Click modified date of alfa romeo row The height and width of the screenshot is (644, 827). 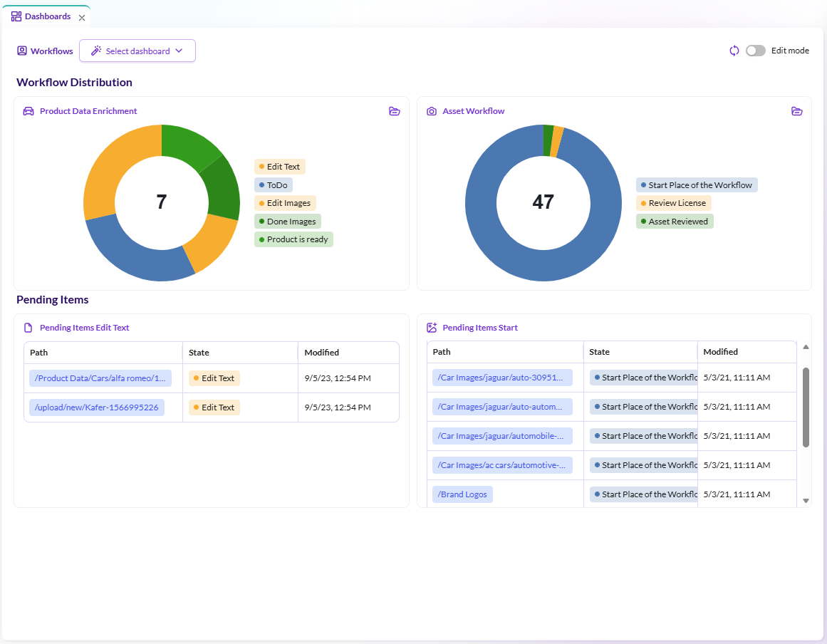point(338,378)
